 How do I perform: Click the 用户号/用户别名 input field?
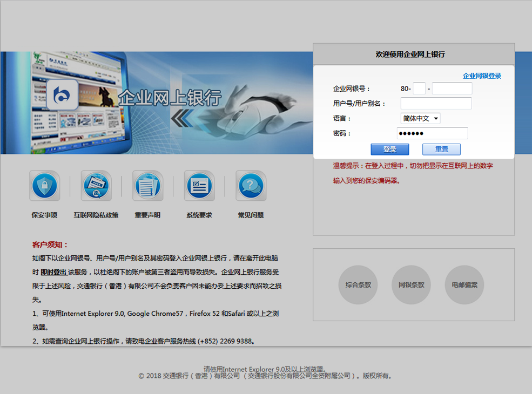tap(436, 104)
